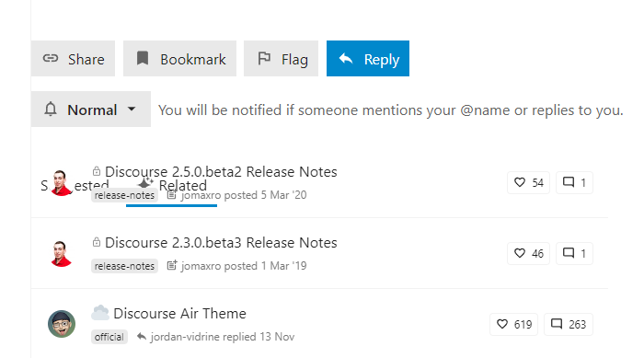This screenshot has width=644, height=358.
Task: Click the Share button
Action: coord(73,58)
